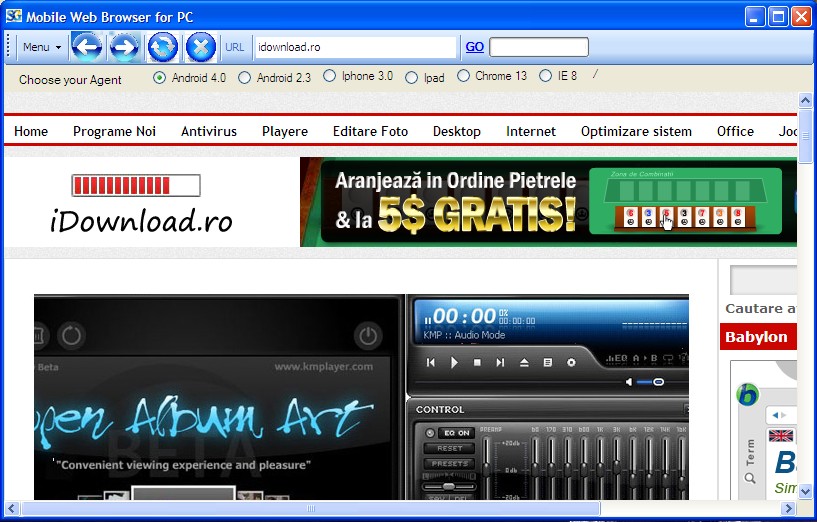Image resolution: width=817 pixels, height=522 pixels.
Task: Open Optimizare sistem category
Action: 636,131
